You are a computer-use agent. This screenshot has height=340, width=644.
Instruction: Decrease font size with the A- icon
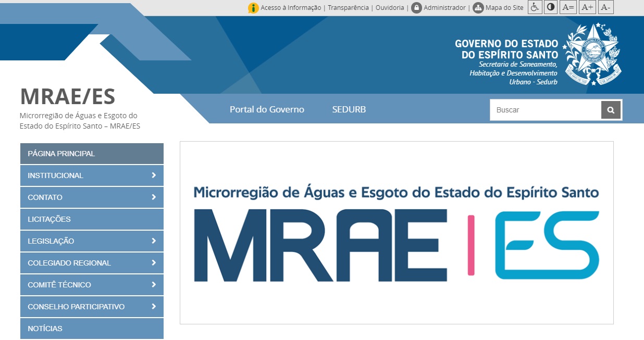tap(605, 7)
